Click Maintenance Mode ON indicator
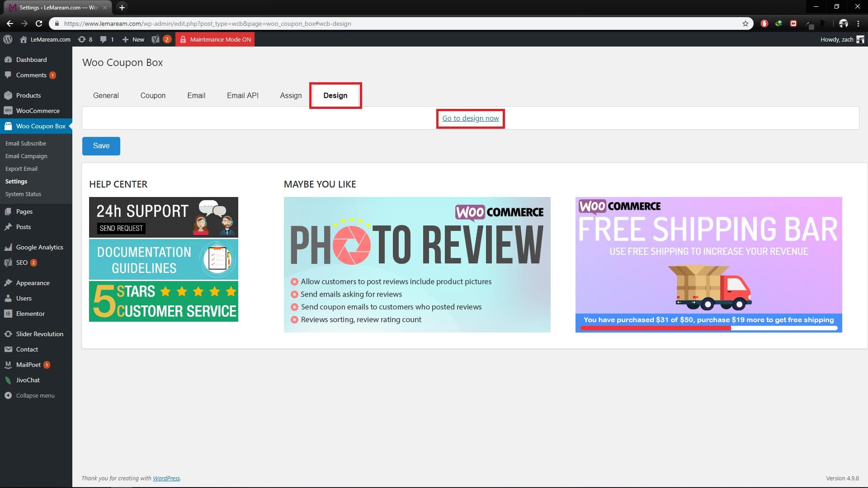The image size is (868, 488). tap(215, 39)
